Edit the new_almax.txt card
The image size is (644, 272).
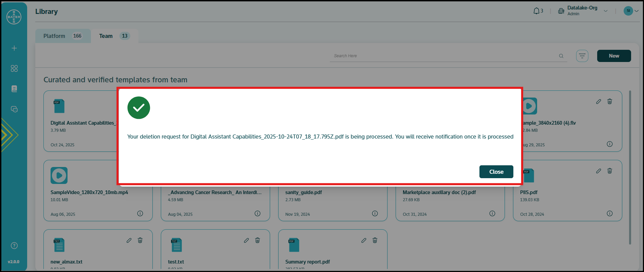[x=129, y=240]
